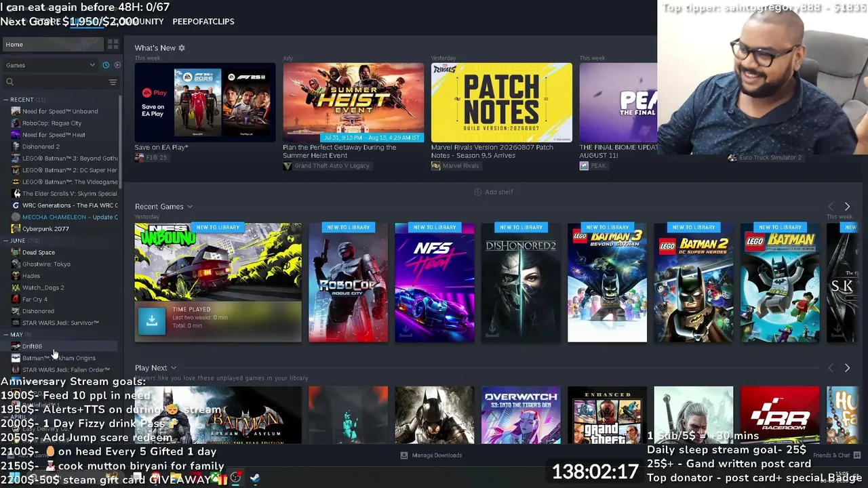Open the Steam icon in the taskbar

(x=254, y=478)
